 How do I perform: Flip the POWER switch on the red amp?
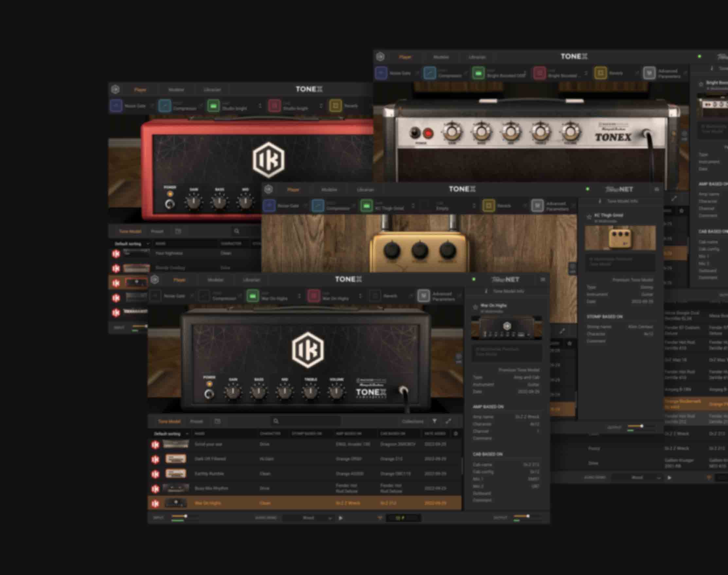[x=170, y=204]
